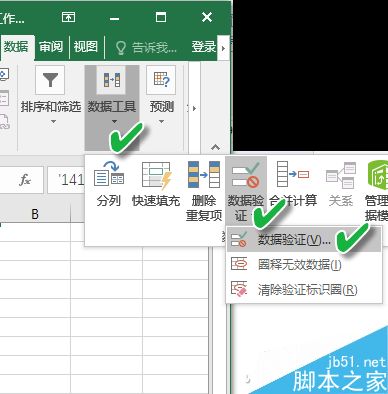Maximize the Excel window

click(161, 17)
